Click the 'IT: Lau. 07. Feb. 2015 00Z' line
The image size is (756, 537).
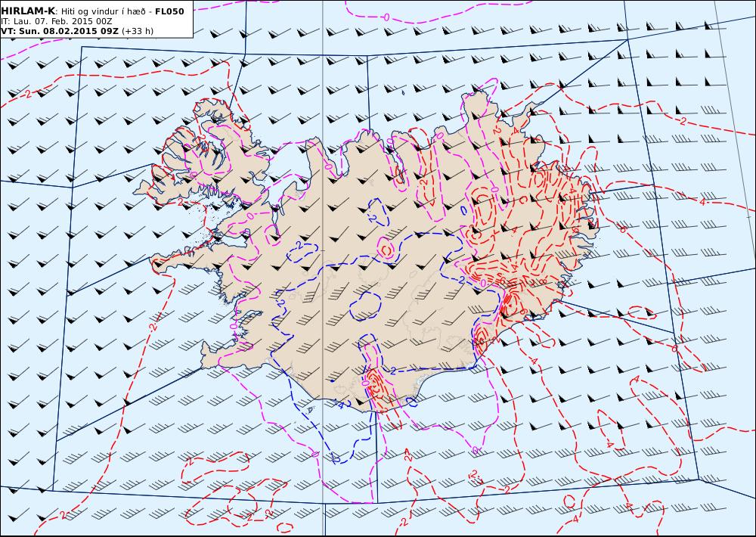click(57, 21)
